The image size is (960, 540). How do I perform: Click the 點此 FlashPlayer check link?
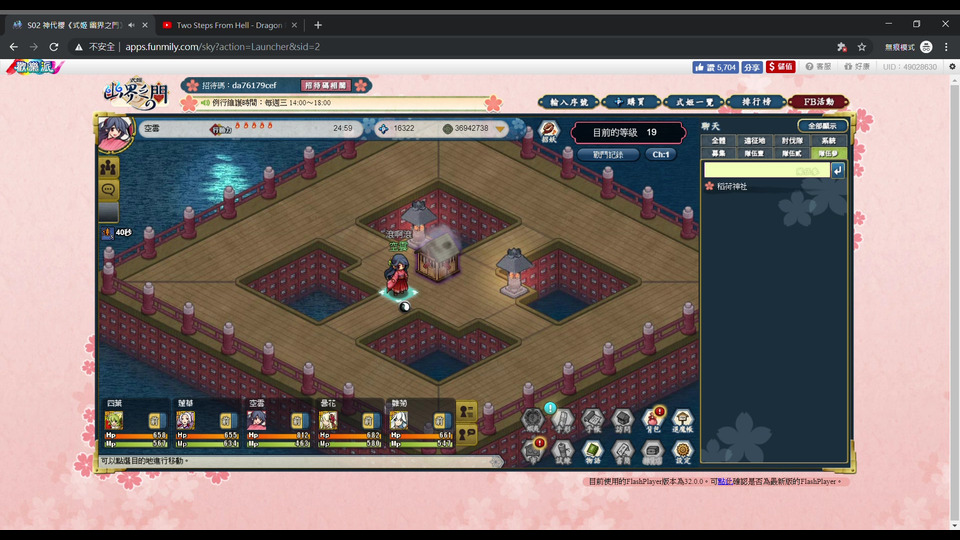(725, 482)
